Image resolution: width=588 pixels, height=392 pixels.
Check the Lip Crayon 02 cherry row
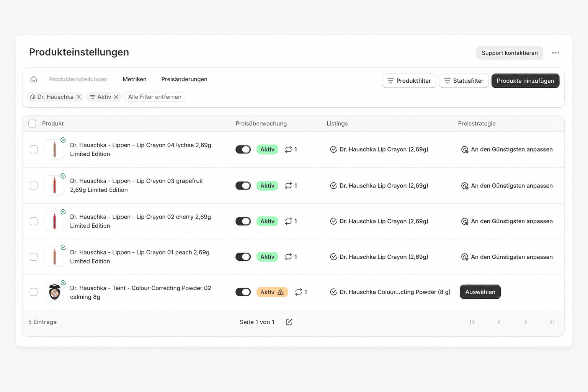click(34, 221)
